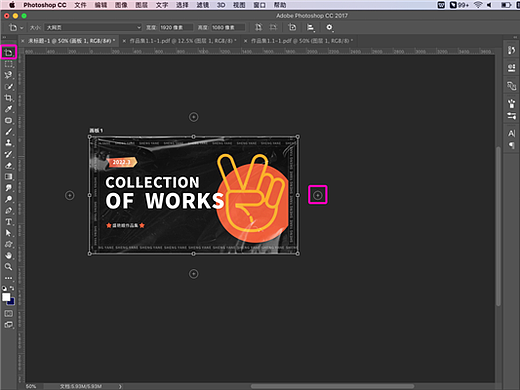Open the white foreground color picker
520x390 pixels.
(5, 296)
